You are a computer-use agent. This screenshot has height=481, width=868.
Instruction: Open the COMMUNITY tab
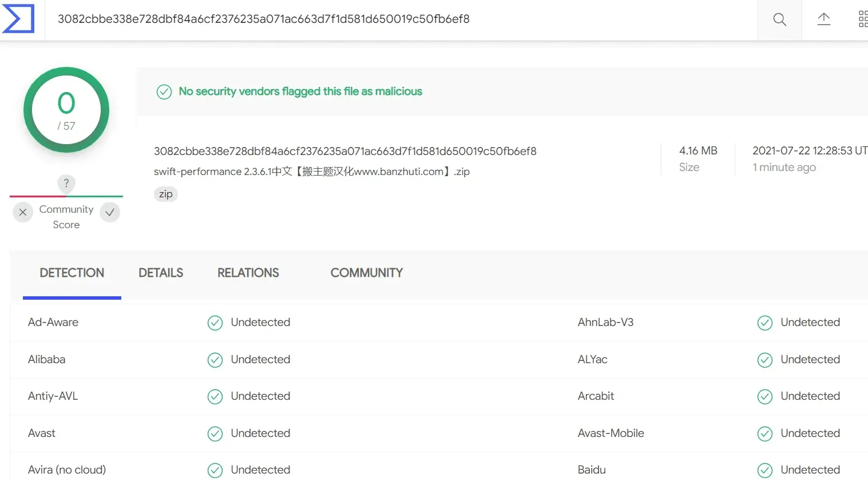click(367, 273)
